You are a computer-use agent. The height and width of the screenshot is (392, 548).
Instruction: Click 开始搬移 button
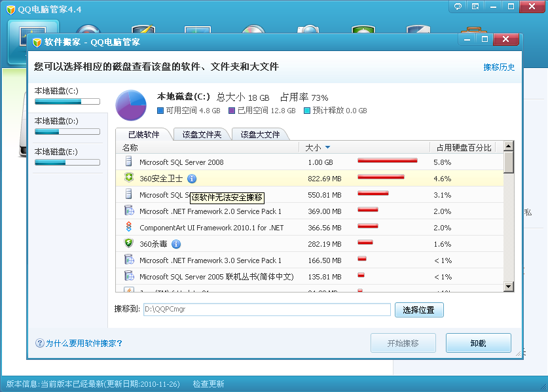click(403, 343)
